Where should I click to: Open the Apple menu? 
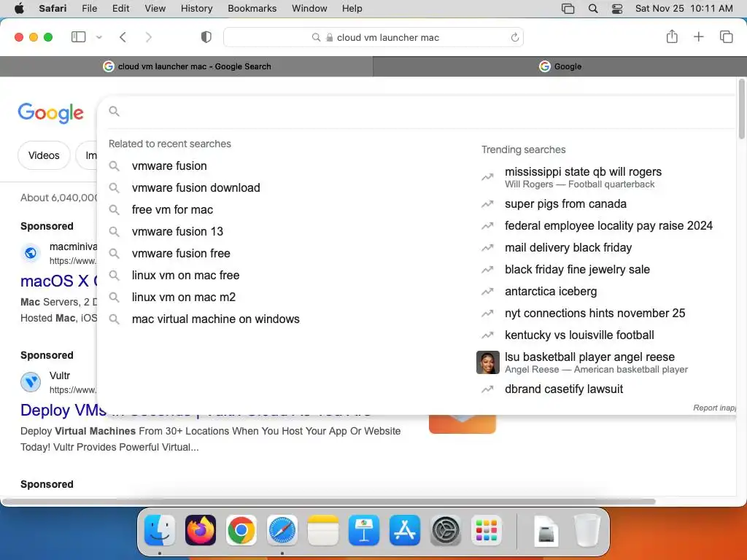point(19,8)
